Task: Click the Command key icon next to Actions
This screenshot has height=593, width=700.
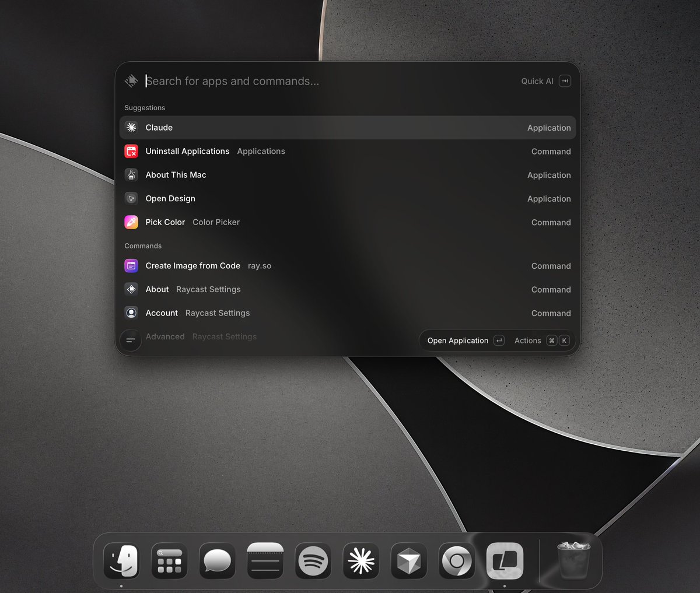Action: [x=552, y=341]
